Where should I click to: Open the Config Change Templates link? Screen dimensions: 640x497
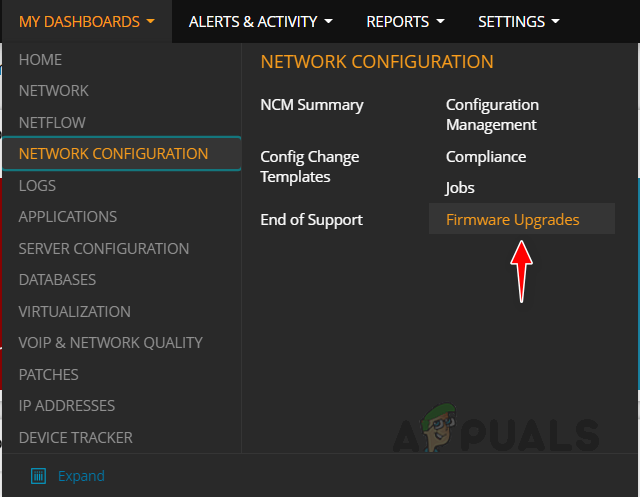pyautogui.click(x=309, y=166)
